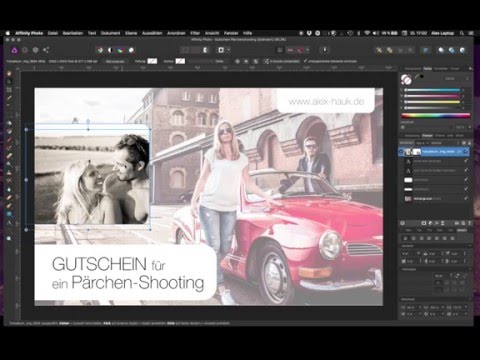
Task: Open the Histogramm tab
Action: [413, 69]
